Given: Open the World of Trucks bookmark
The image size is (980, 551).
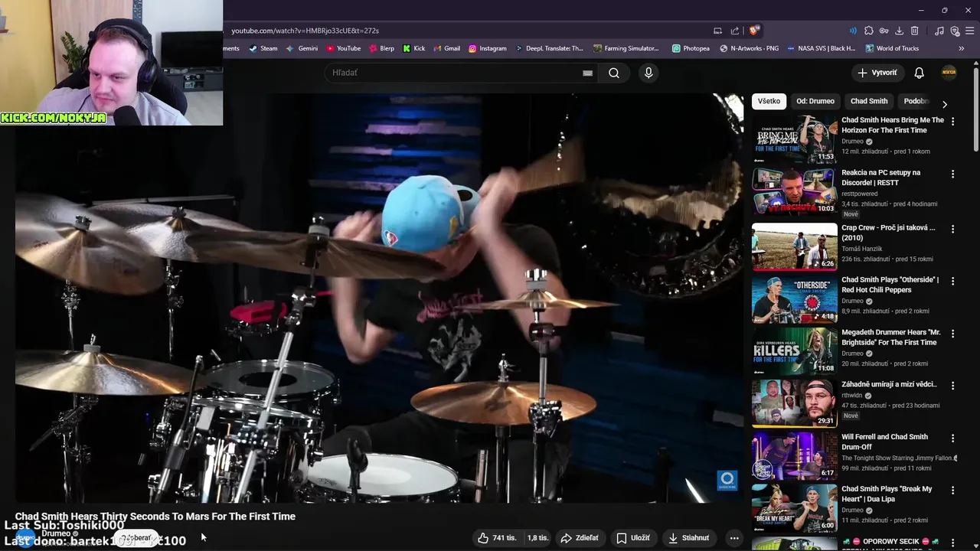Looking at the screenshot, I should 892,48.
